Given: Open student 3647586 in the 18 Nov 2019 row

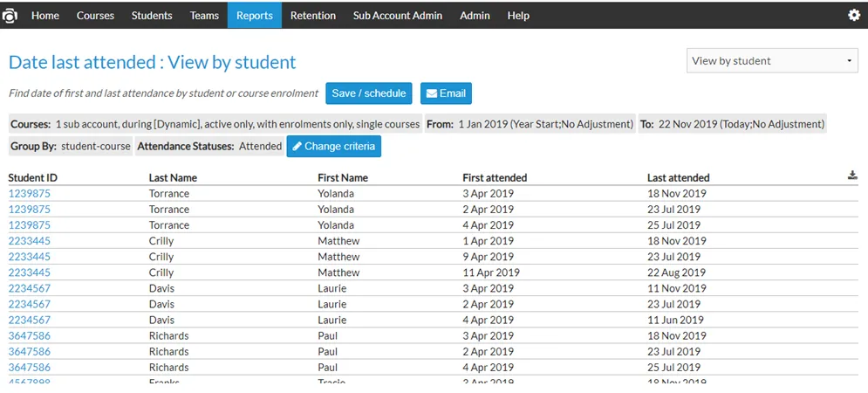Looking at the screenshot, I should coord(30,336).
